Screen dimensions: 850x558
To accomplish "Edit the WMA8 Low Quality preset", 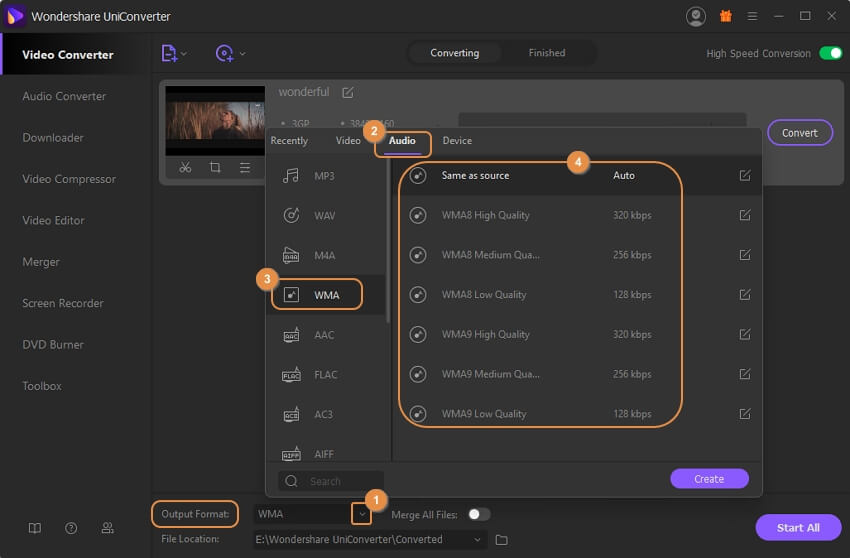I will click(x=745, y=294).
